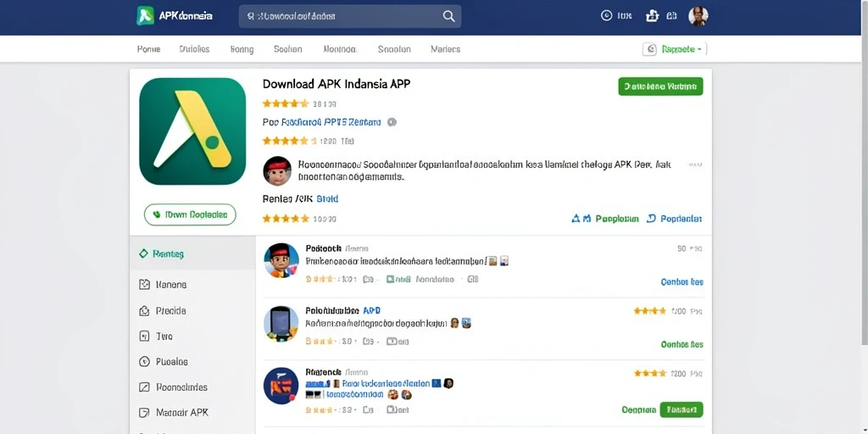
Task: Open the Rapoete dropdown in the navigation bar
Action: tap(674, 49)
